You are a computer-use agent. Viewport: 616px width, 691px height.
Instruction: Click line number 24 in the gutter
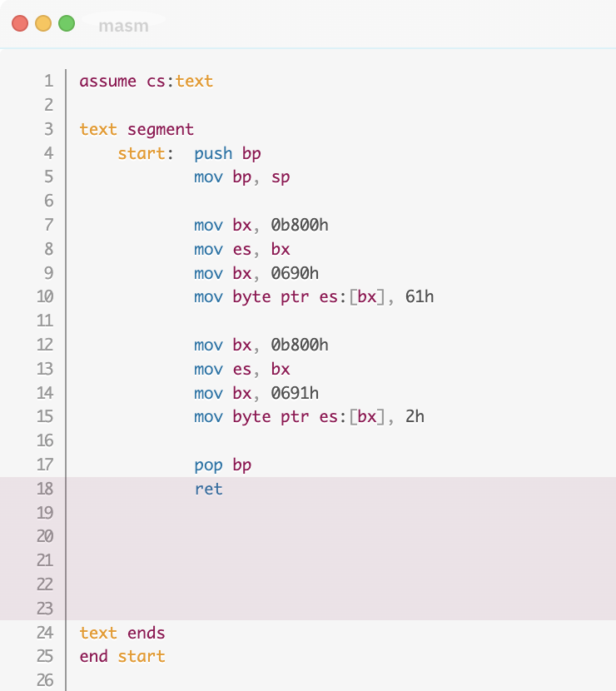[x=45, y=633]
